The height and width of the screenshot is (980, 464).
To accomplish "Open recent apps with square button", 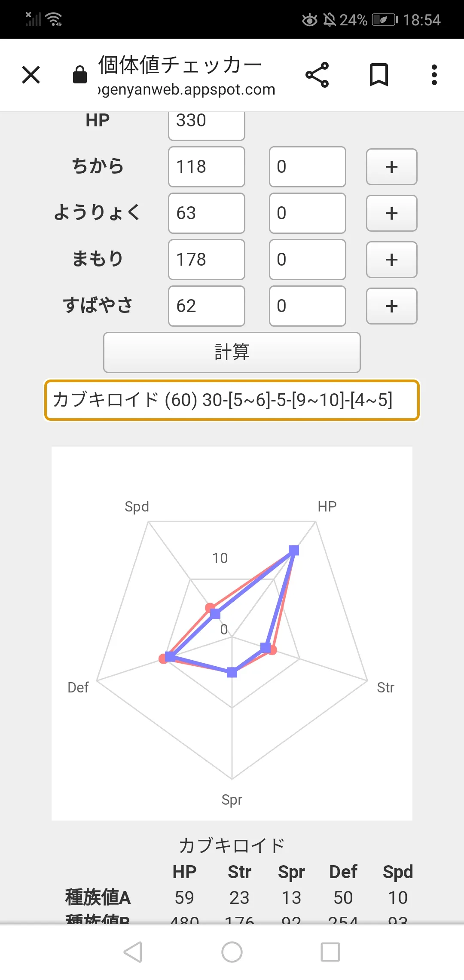I will (330, 952).
